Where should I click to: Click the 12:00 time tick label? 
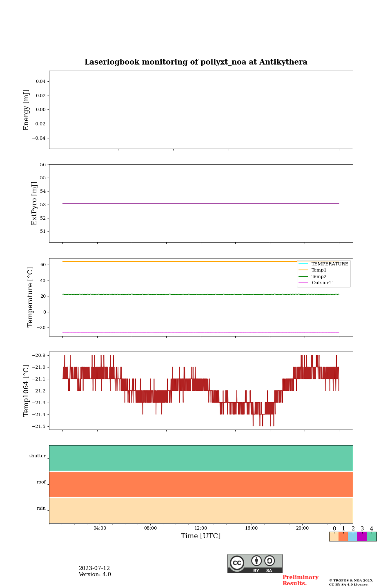pyautogui.click(x=201, y=528)
